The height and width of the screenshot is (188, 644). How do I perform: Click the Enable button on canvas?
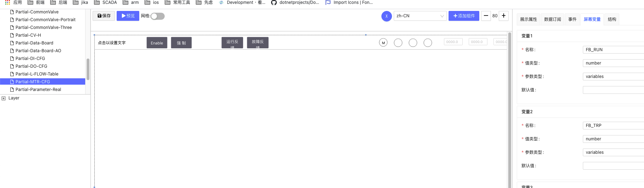coord(157,43)
